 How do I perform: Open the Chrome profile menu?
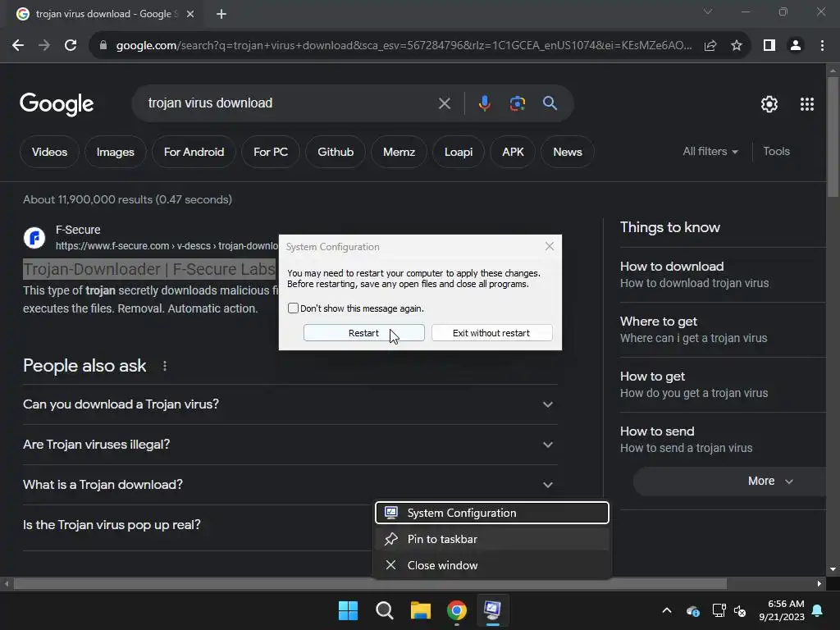[796, 46]
